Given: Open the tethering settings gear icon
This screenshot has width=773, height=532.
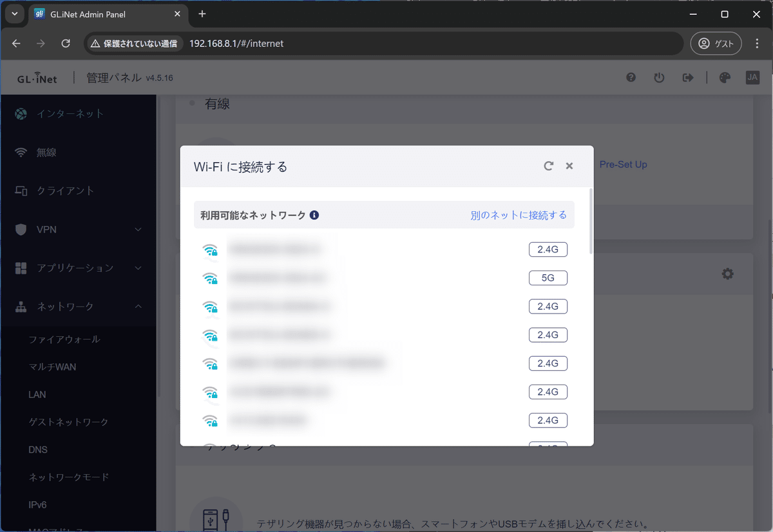Looking at the screenshot, I should coord(727,273).
